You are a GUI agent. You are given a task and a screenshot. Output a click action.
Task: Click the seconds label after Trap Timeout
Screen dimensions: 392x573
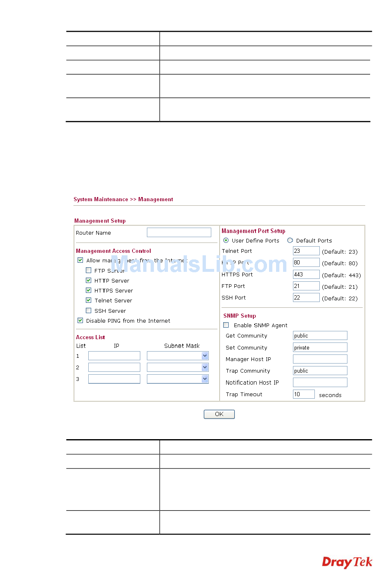pyautogui.click(x=330, y=395)
